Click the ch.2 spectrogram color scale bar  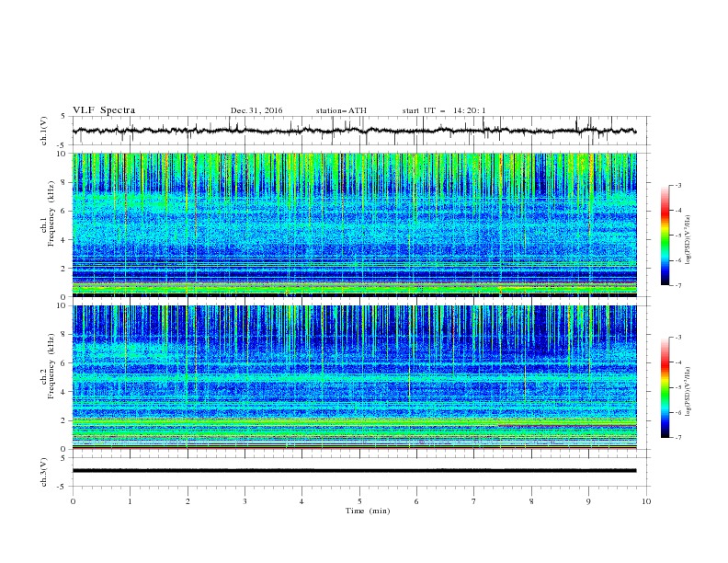pos(665,387)
